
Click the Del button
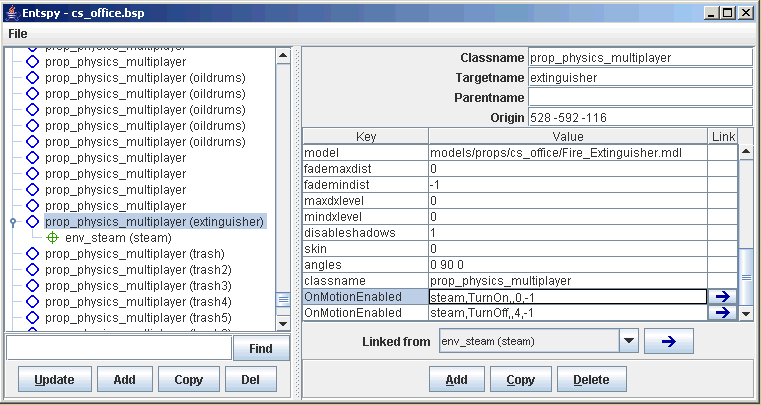click(x=250, y=379)
